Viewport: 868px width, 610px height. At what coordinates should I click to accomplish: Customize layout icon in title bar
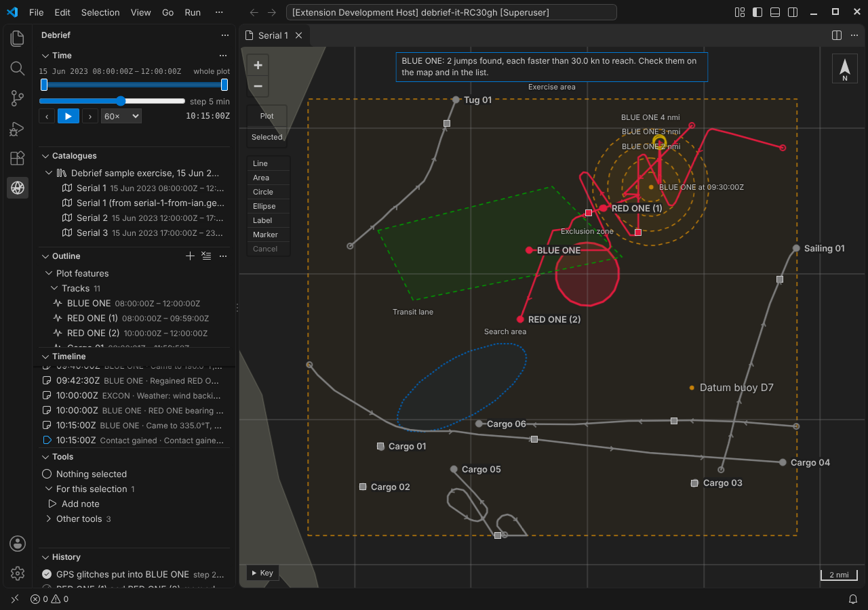[x=740, y=12]
